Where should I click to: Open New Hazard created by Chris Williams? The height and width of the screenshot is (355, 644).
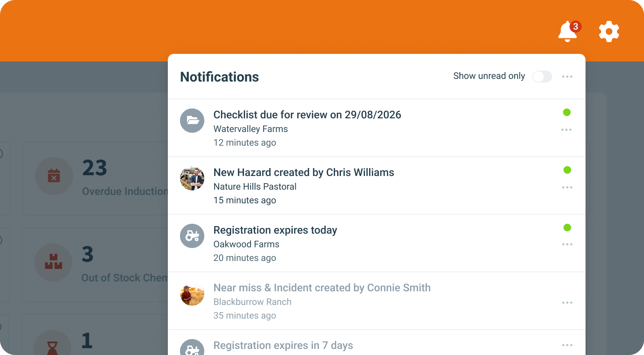click(376, 186)
